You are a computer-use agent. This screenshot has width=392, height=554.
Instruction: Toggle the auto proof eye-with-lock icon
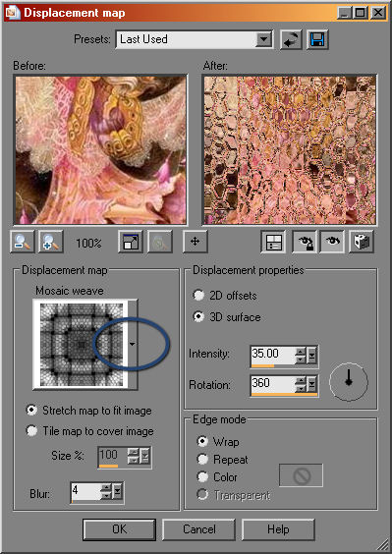(304, 242)
